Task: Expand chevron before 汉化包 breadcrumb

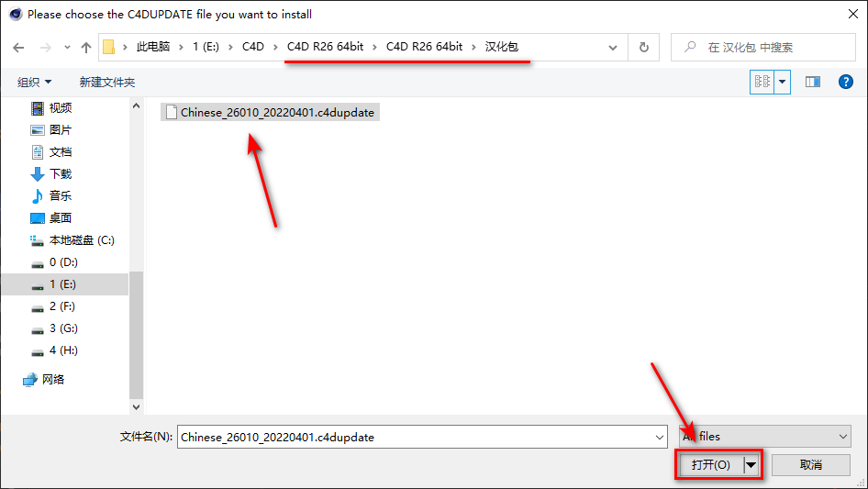Action: 473,47
